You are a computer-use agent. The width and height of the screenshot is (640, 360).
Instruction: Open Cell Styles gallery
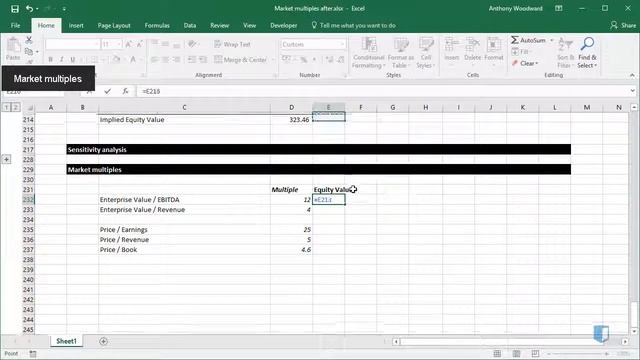[x=425, y=53]
